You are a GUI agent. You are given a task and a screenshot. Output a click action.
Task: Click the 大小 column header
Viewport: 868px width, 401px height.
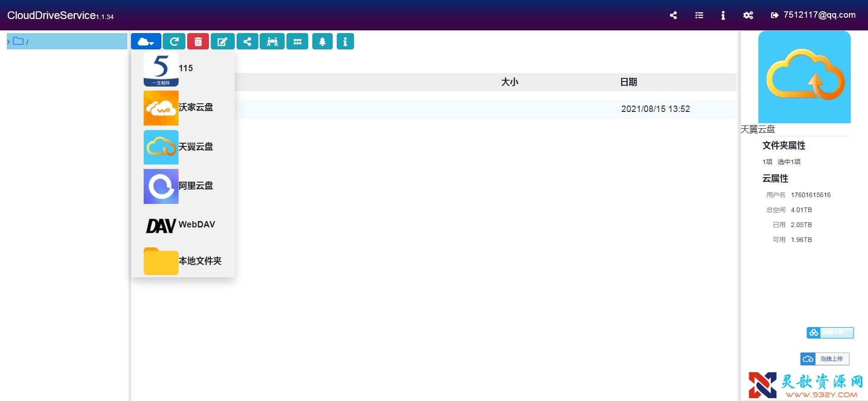pos(509,82)
